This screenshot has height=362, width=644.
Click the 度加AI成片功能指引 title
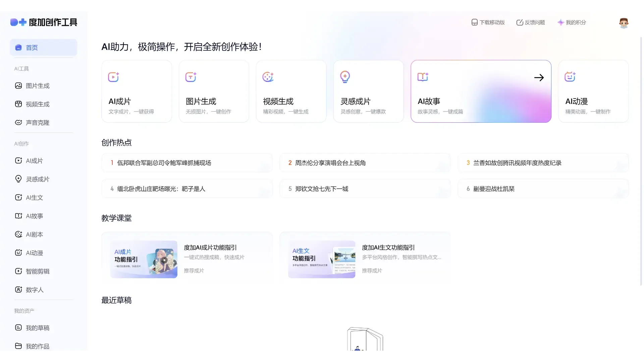coord(210,248)
